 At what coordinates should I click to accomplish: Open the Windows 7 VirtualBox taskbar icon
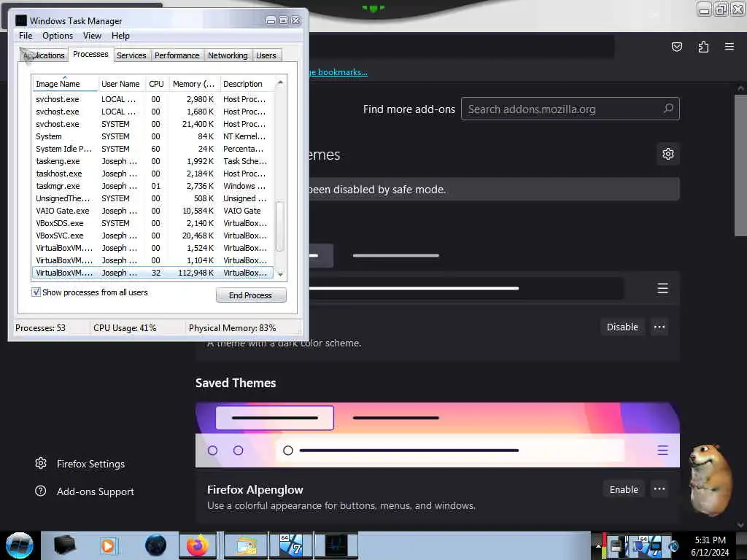[290, 545]
